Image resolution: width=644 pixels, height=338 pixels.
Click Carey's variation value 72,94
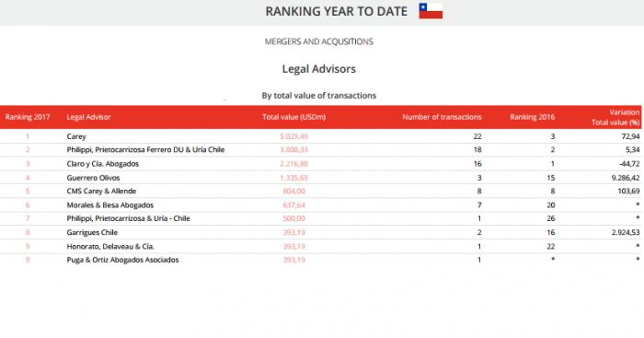630,136
